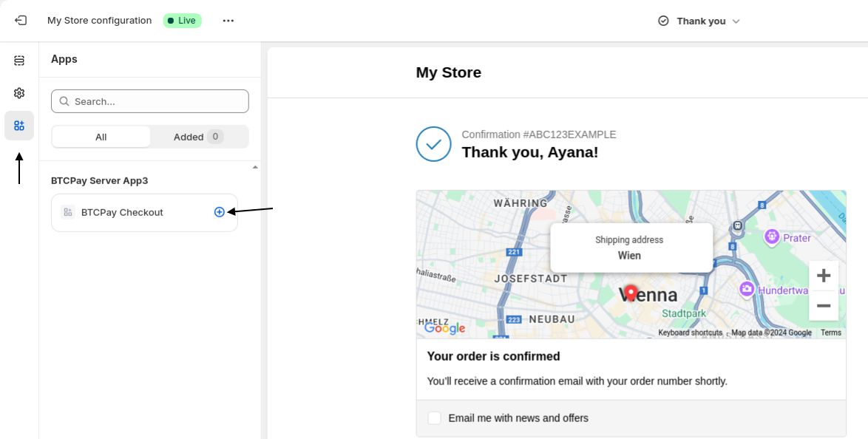
Task: Enable Email me with news and offers
Action: pos(435,418)
